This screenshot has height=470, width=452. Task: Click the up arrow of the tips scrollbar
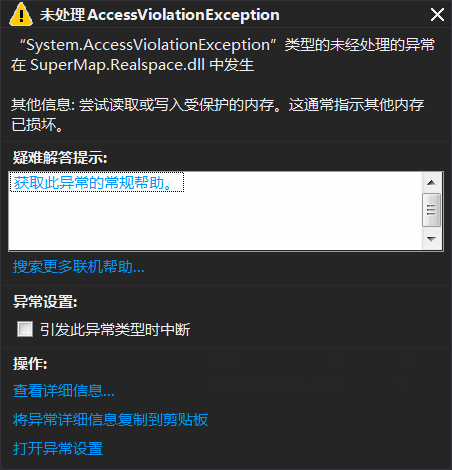coord(432,182)
